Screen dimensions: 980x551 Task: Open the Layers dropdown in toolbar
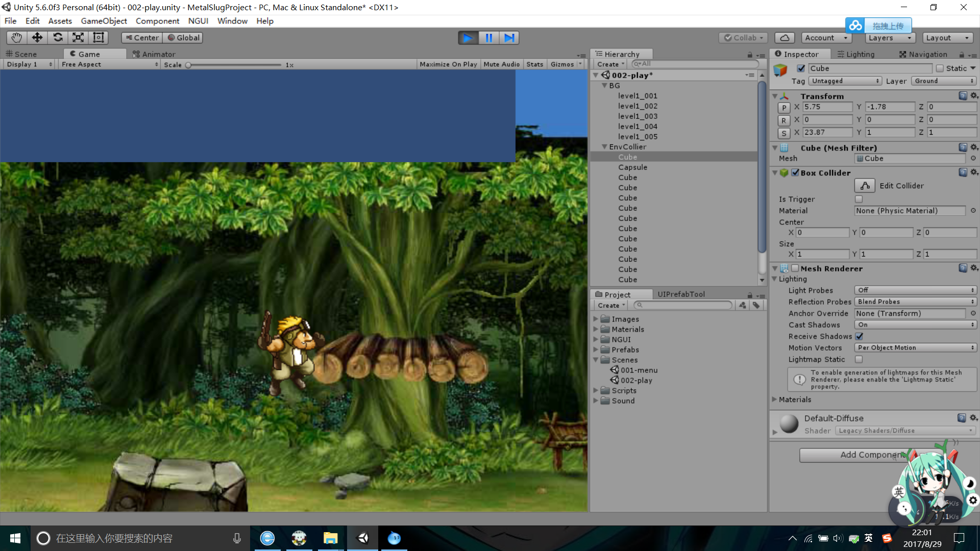coord(890,38)
